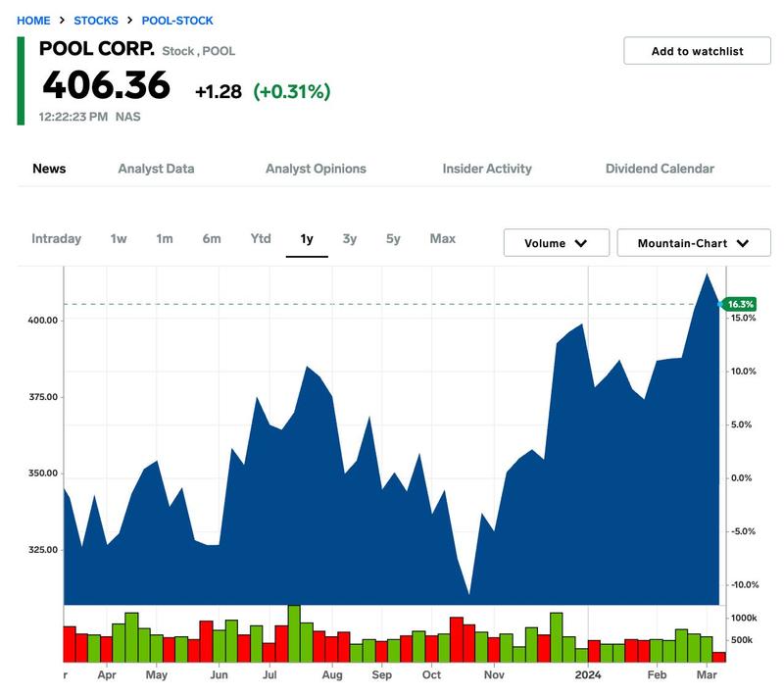784x697 pixels.
Task: Click the Nov label on the time axis
Action: 494,675
